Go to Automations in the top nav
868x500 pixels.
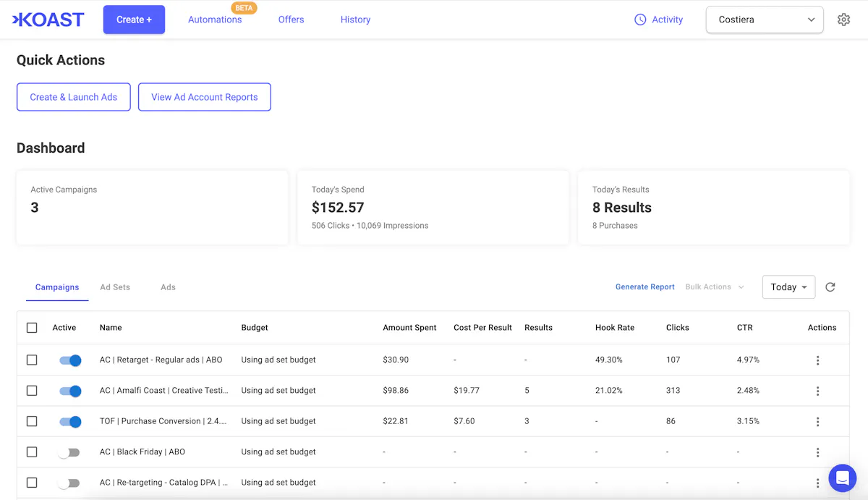coord(215,20)
